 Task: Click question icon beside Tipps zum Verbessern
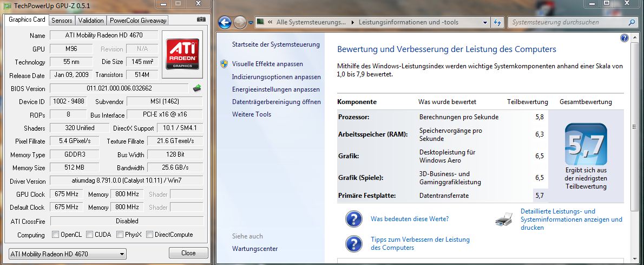(x=353, y=244)
